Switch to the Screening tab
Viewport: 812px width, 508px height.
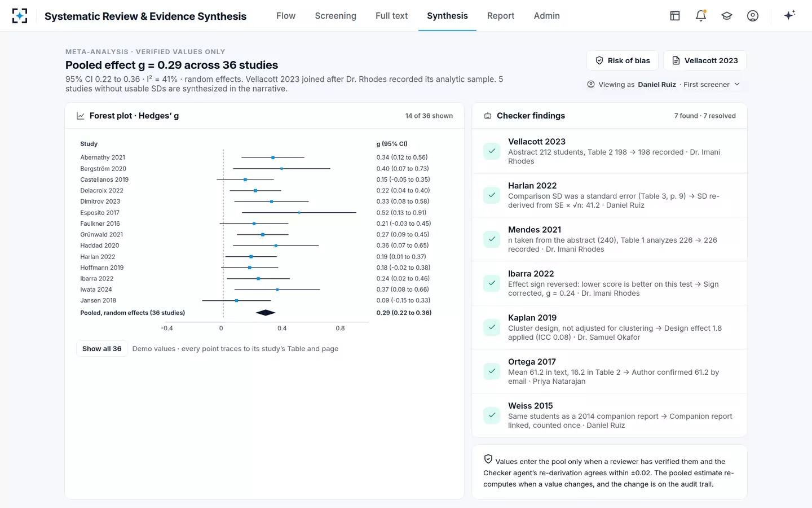[336, 16]
